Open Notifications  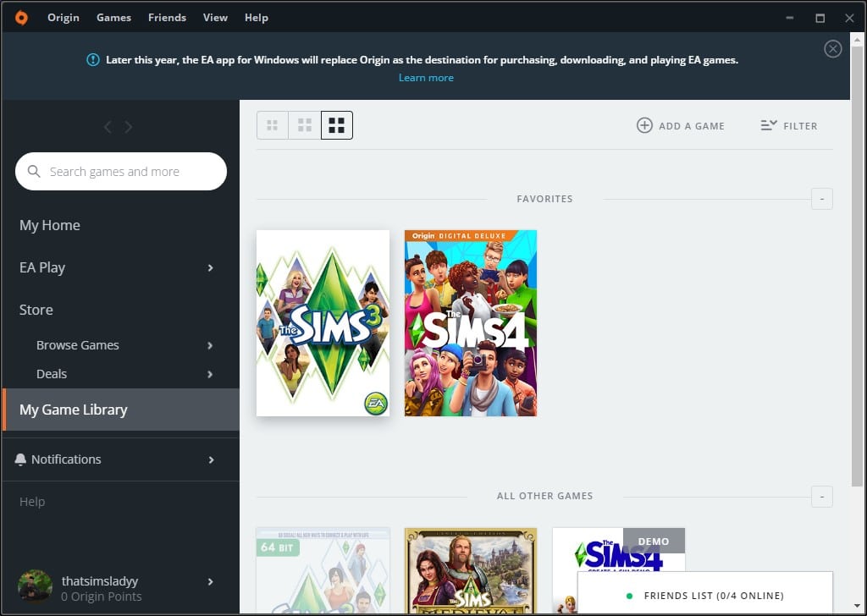point(66,459)
